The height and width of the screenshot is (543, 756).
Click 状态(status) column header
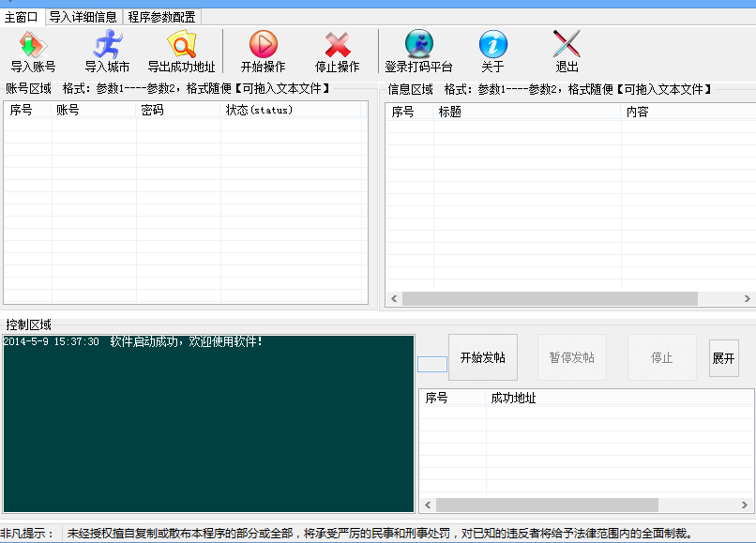tap(291, 110)
